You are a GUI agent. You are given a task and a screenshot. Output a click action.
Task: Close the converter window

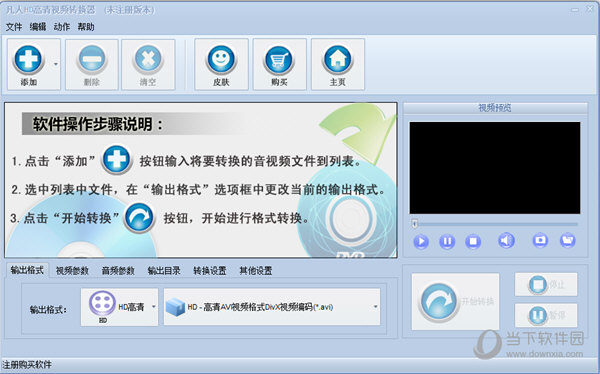[x=590, y=9]
